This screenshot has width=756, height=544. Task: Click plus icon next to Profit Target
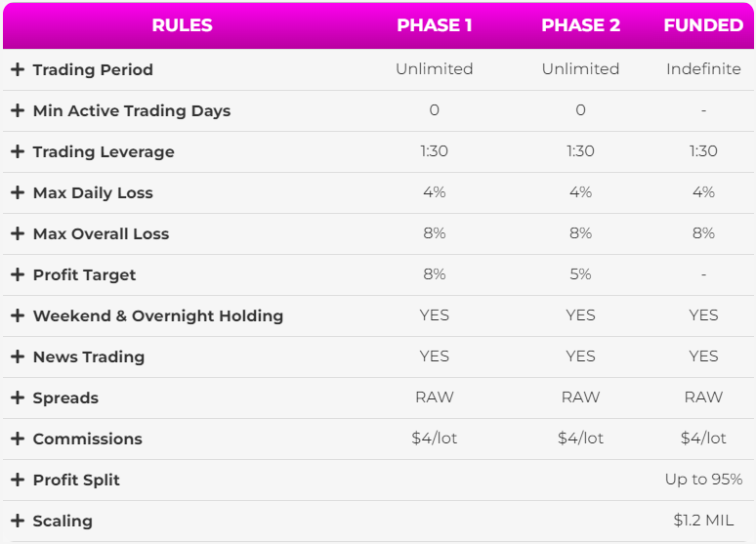pyautogui.click(x=18, y=274)
